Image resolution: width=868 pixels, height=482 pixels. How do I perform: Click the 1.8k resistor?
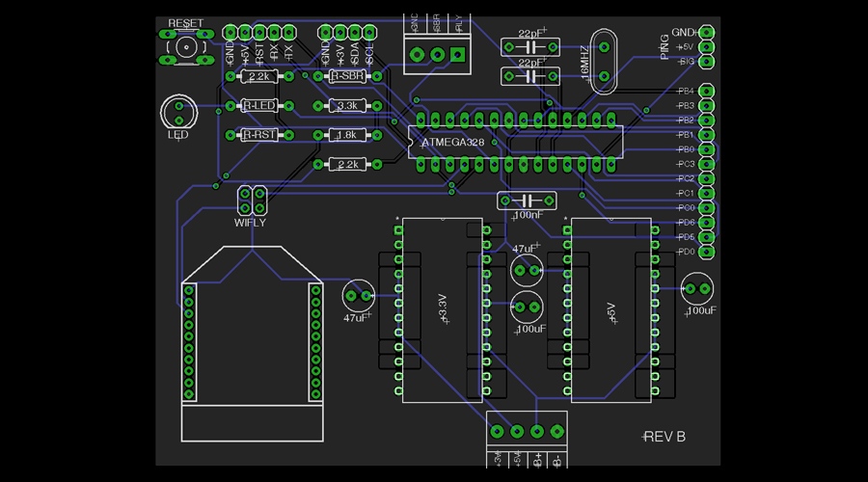click(347, 135)
